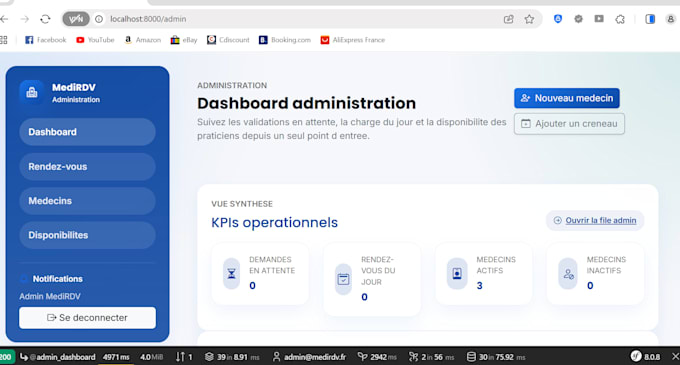Open the eBay bookmark
The height and width of the screenshot is (365, 680).
184,40
